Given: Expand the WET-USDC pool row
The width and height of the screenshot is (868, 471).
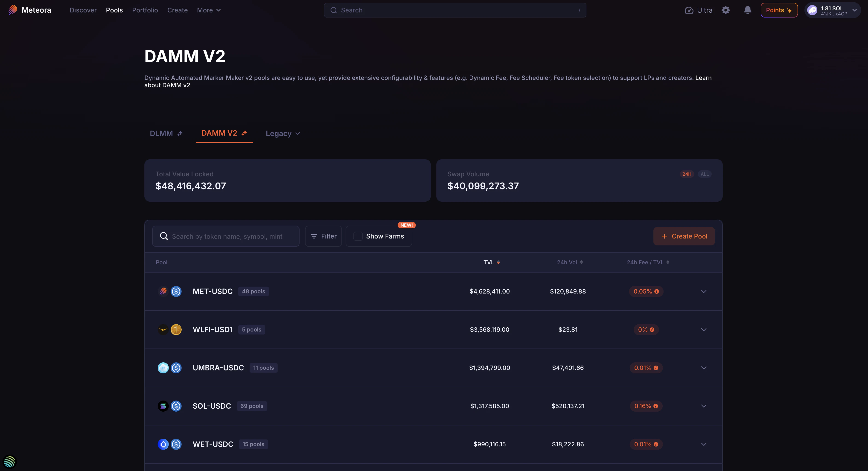Looking at the screenshot, I should click(x=704, y=444).
